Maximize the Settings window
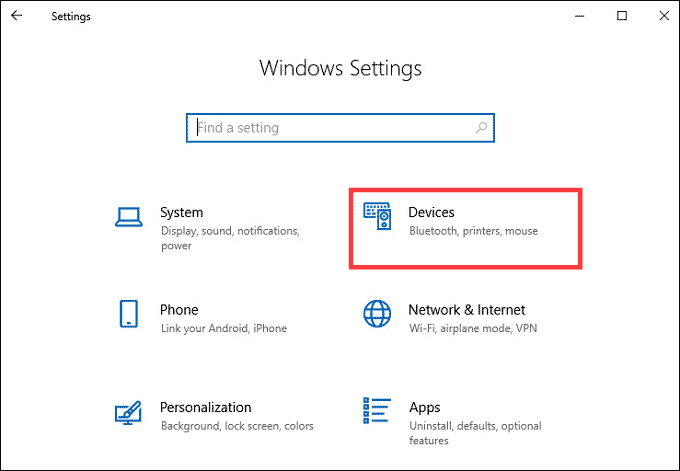The height and width of the screenshot is (471, 680). tap(622, 16)
